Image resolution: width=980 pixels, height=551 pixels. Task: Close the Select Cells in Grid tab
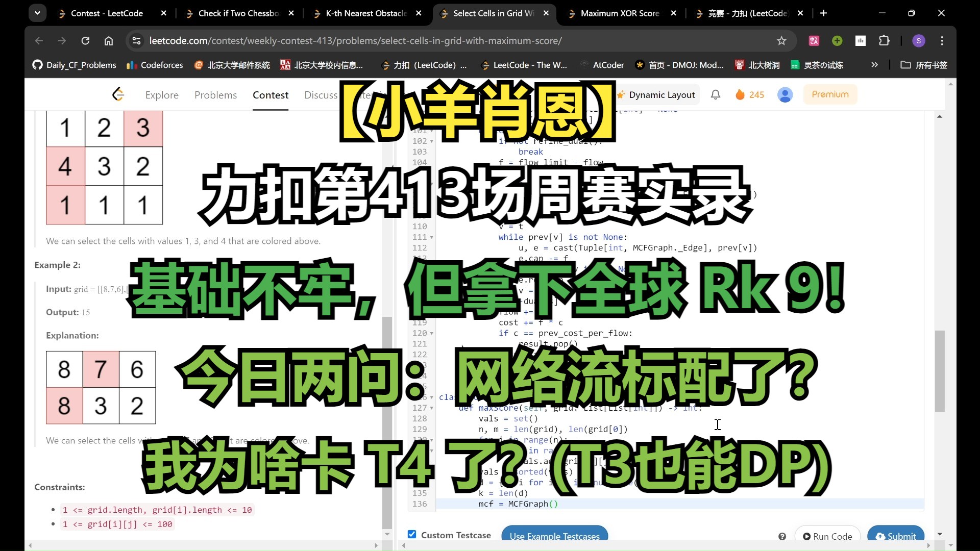(546, 13)
